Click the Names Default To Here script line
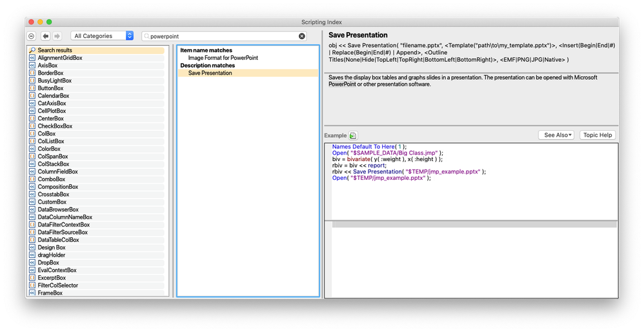This screenshot has height=332, width=644. 369,146
